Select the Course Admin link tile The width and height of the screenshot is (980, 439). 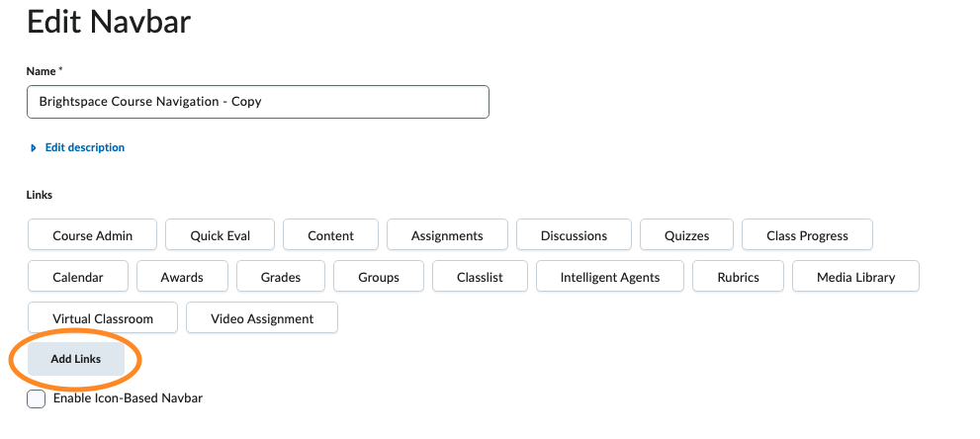tap(93, 235)
